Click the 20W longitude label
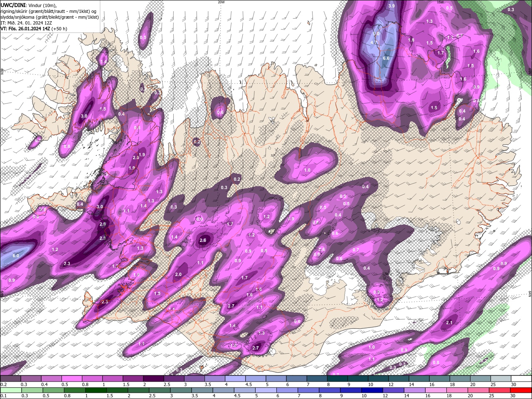 pos(221,2)
